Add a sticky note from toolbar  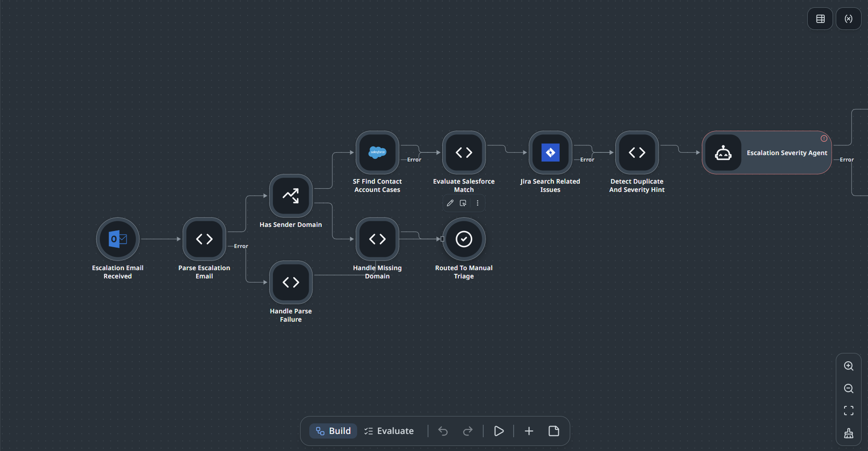(x=554, y=431)
